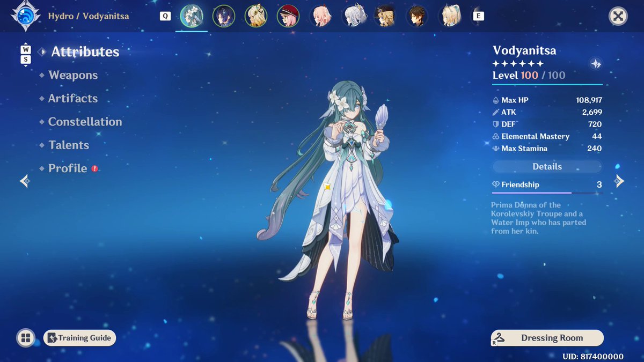Select the blonde character with dark hat portrait
644x362 pixels.
[385, 16]
